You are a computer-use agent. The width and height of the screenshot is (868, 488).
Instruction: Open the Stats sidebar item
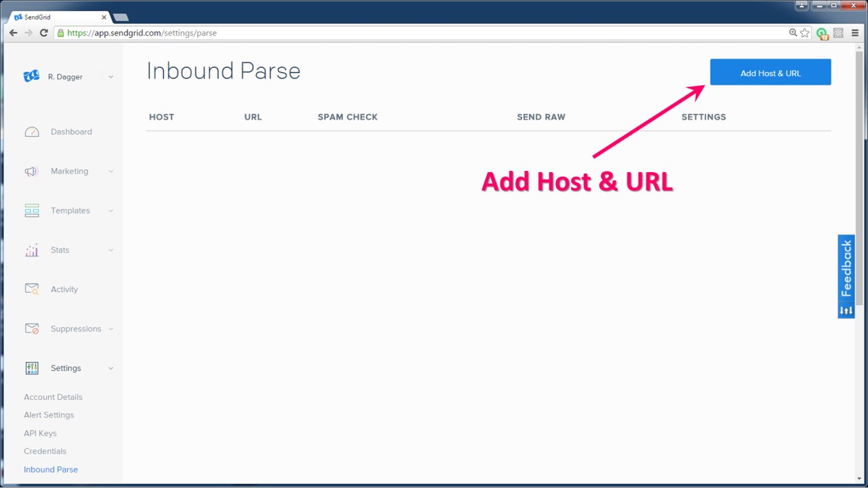click(x=60, y=250)
